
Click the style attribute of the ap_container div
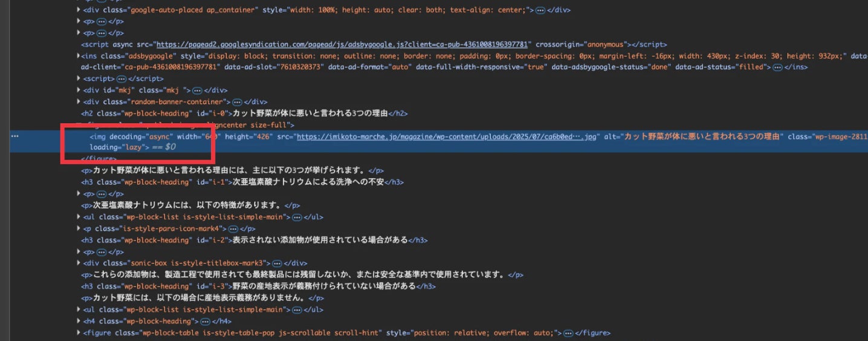[395, 10]
